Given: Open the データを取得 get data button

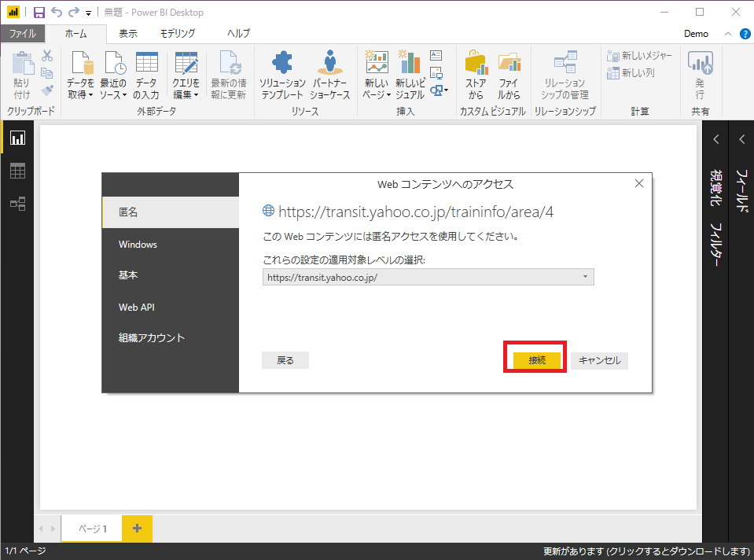Looking at the screenshot, I should tap(80, 75).
